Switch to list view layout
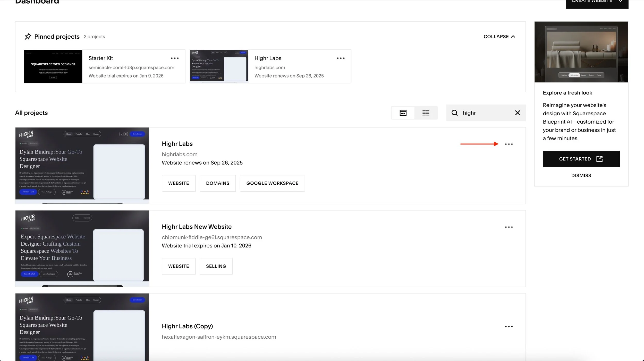 426,113
